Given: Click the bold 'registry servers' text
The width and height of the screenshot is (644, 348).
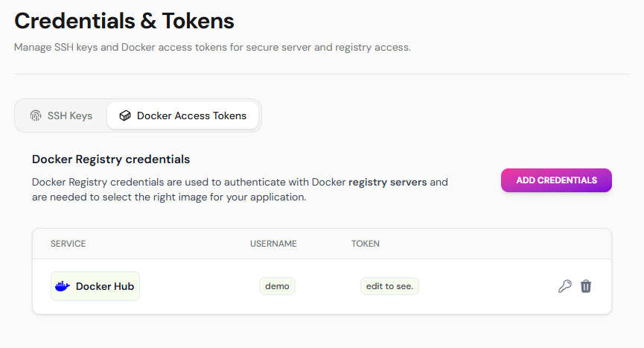Looking at the screenshot, I should click(387, 182).
